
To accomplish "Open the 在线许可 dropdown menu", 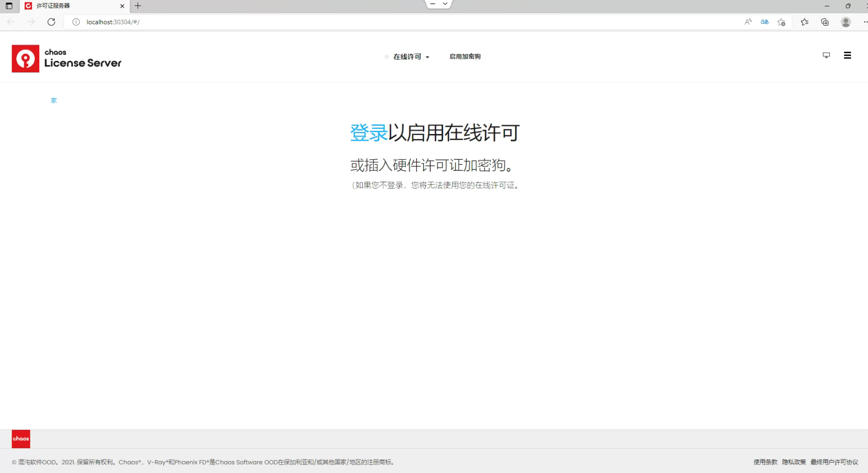I will (411, 57).
